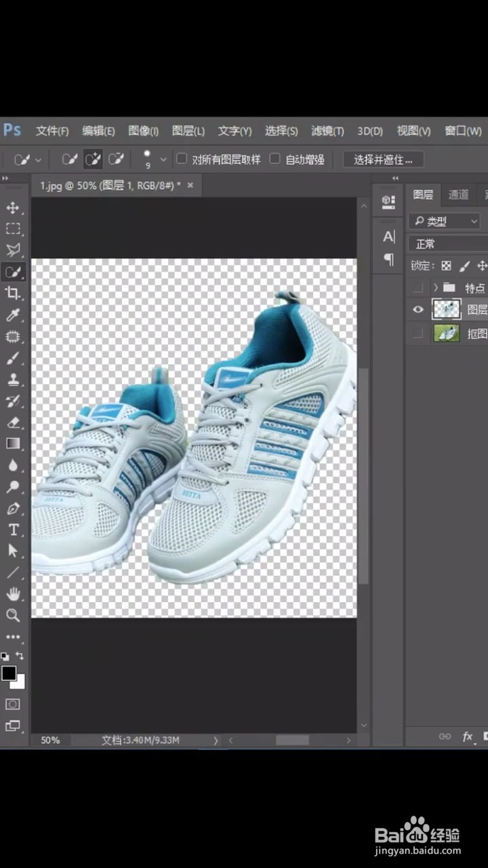Image resolution: width=488 pixels, height=868 pixels.
Task: Select the Brush tool
Action: [x=13, y=358]
